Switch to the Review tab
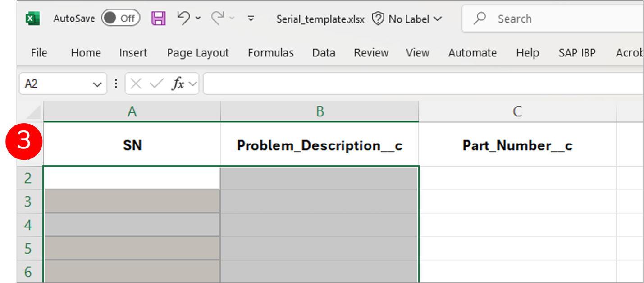This screenshot has height=283, width=644. point(371,53)
